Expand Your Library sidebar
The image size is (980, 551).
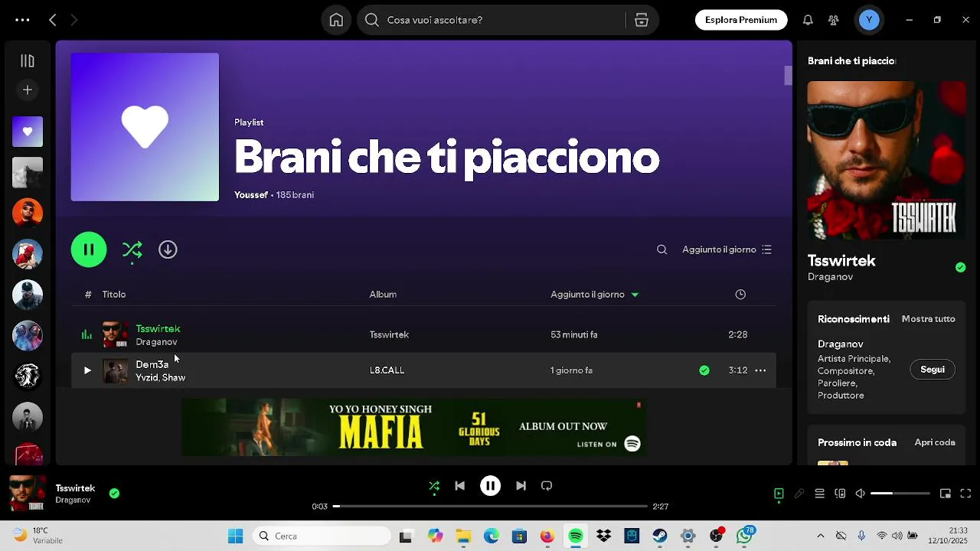click(x=28, y=61)
